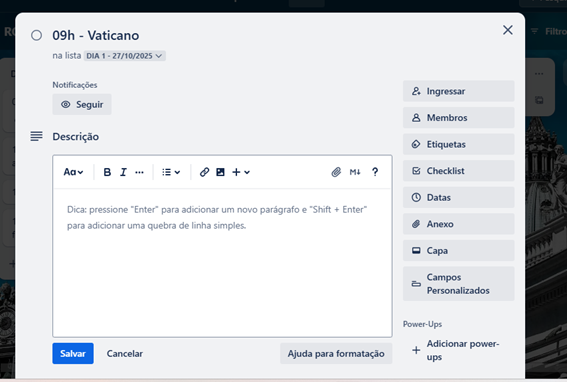Toggle italic formatting in the description
This screenshot has height=382, width=567.
click(123, 172)
